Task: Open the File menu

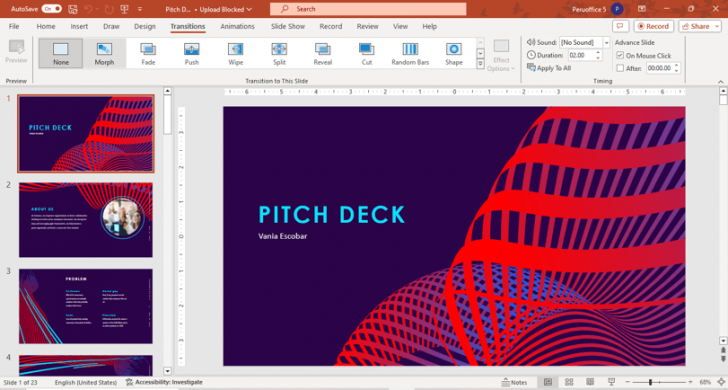Action: click(14, 26)
